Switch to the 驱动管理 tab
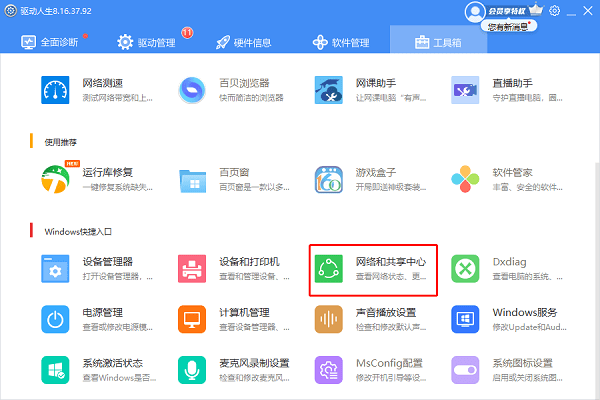Image resolution: width=600 pixels, height=400 pixels. [146, 42]
